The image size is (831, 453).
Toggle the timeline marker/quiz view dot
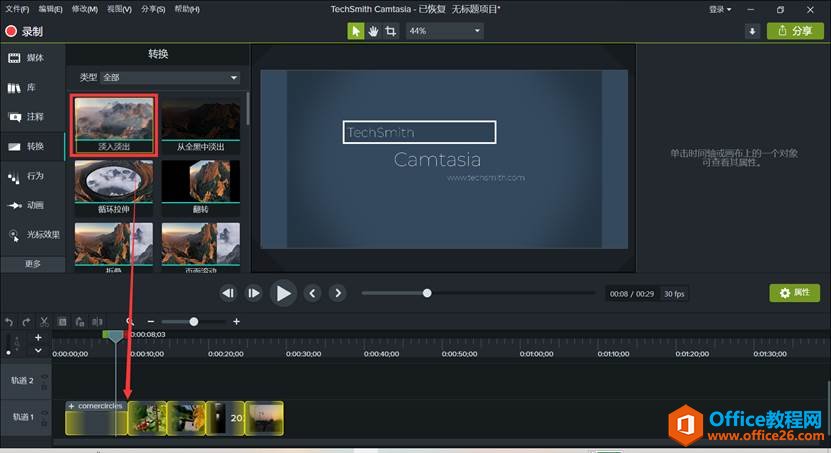pos(8,352)
